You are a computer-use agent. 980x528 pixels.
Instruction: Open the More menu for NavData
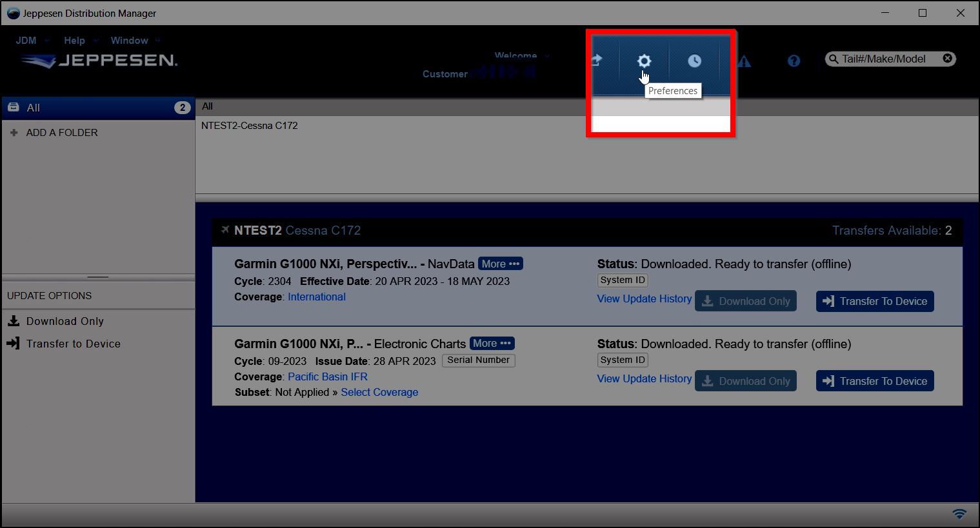501,264
